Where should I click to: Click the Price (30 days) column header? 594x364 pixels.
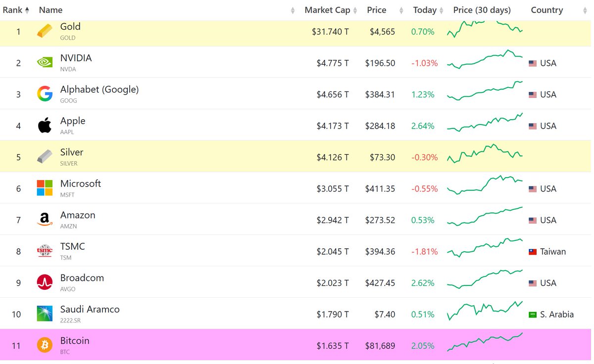pyautogui.click(x=482, y=10)
